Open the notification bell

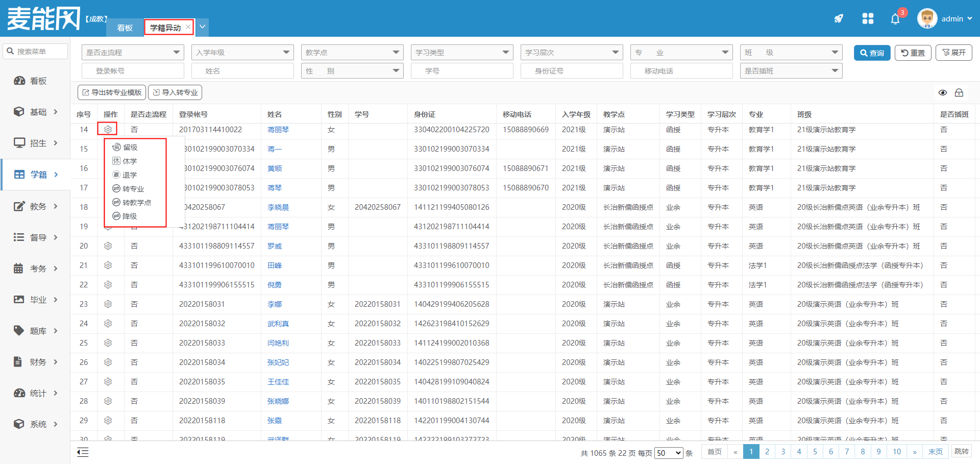pyautogui.click(x=895, y=19)
